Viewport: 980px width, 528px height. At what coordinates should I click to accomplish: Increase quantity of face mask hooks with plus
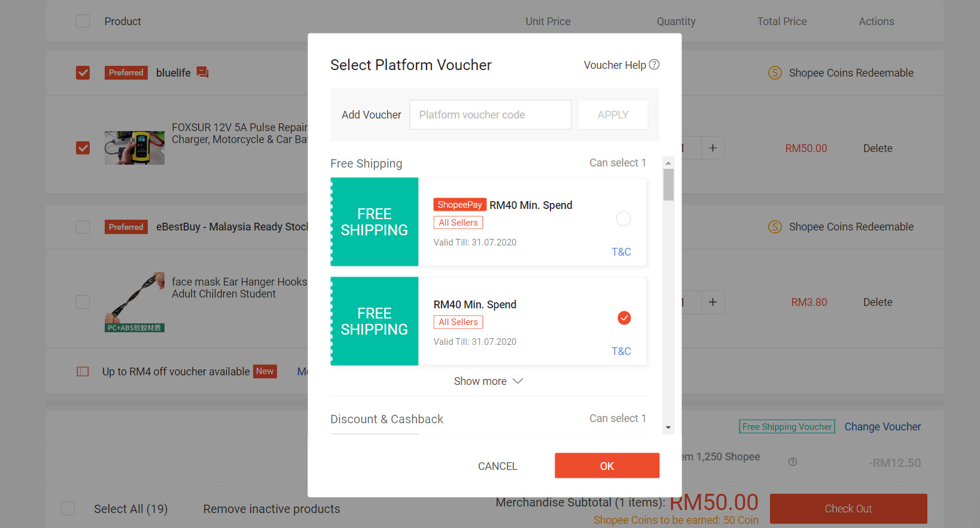tap(713, 302)
